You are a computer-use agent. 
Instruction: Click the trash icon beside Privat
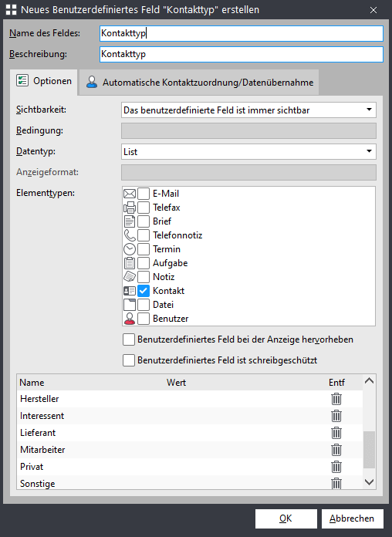tap(336, 467)
